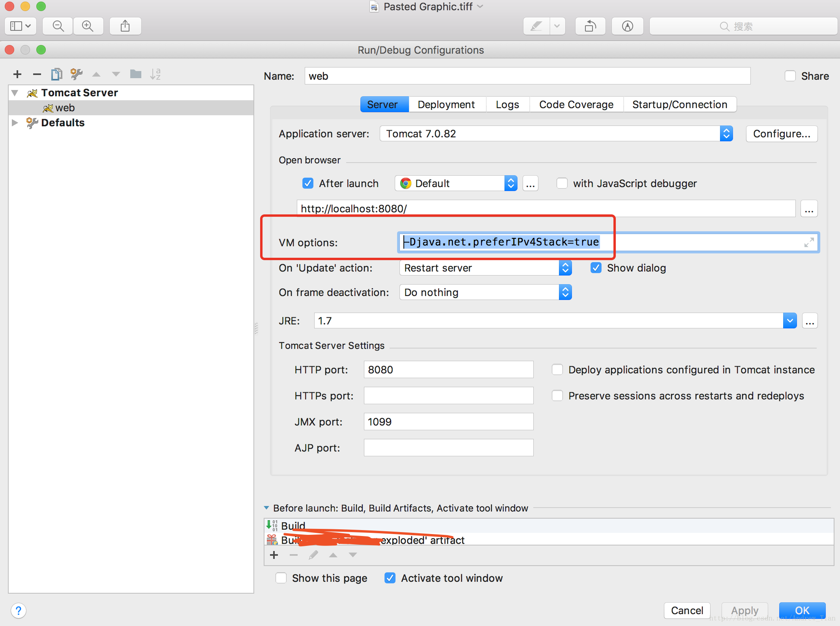Viewport: 840px width, 626px height.
Task: Move before launch task up
Action: click(333, 555)
